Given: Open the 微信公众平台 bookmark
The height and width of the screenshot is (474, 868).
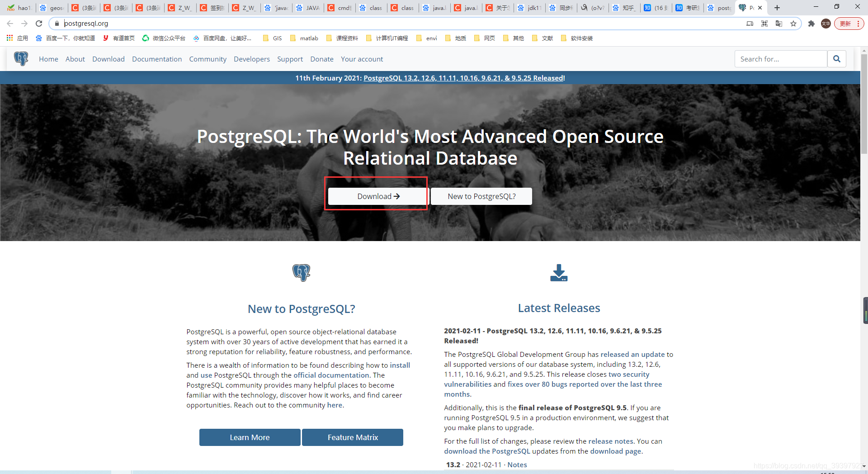Looking at the screenshot, I should click(x=164, y=38).
